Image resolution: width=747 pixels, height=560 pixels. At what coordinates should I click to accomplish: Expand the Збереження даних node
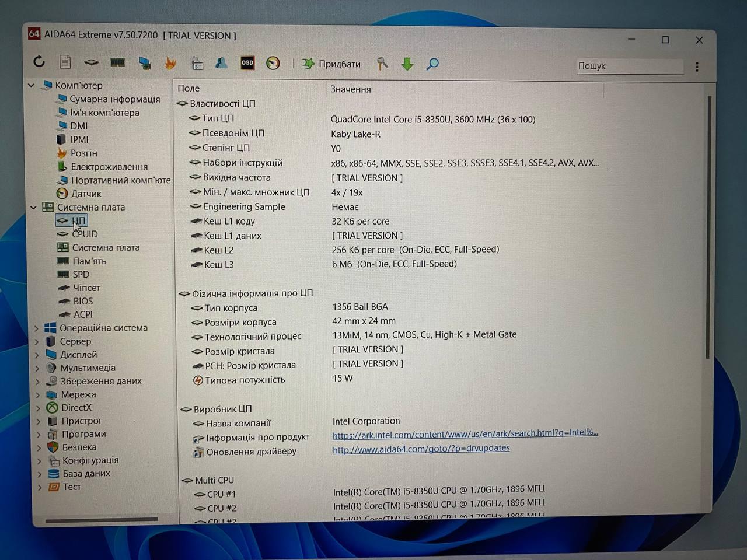click(38, 381)
